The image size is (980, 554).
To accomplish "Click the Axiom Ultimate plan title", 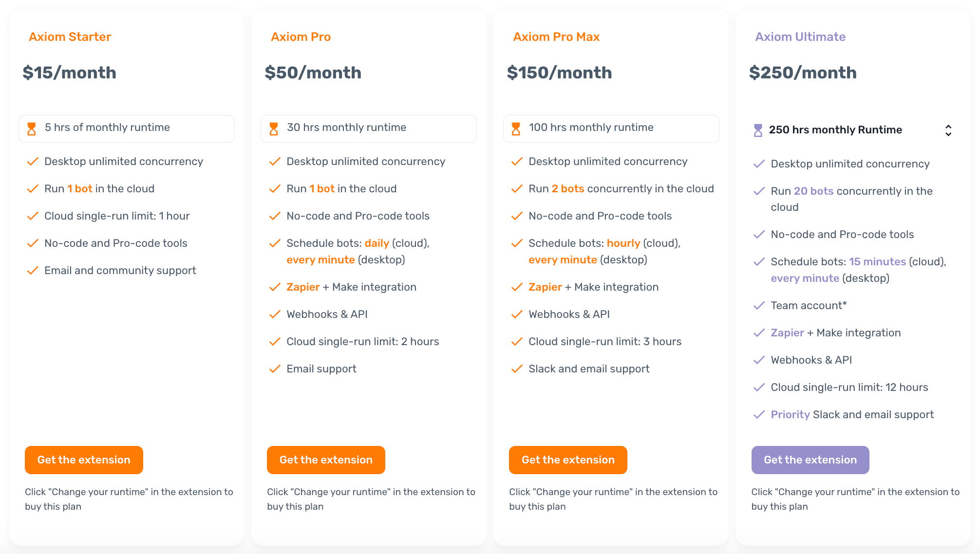I will tap(800, 37).
